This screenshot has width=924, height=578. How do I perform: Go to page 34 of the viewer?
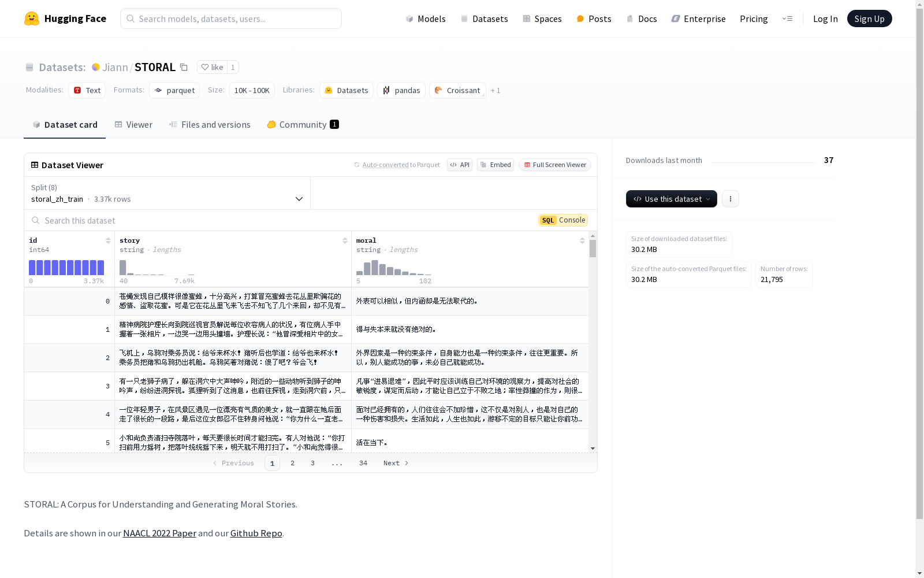point(363,463)
